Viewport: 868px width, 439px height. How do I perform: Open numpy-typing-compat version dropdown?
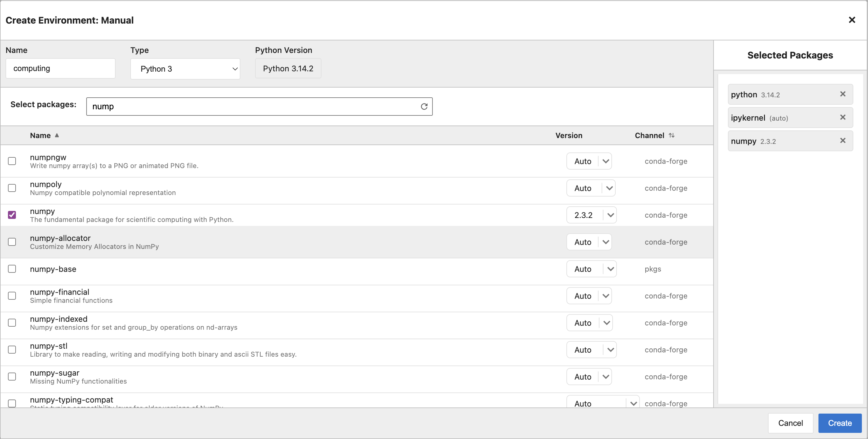(603, 402)
